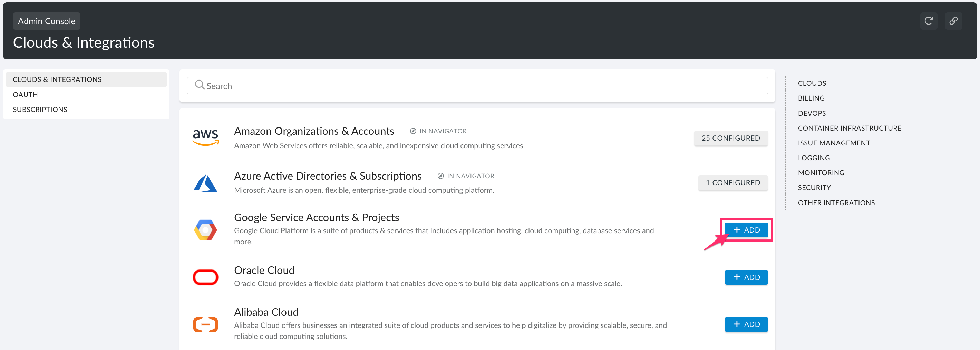Click the IN NAVIGATOR badge for Azure
Screen dimensions: 980x350
[x=466, y=176]
